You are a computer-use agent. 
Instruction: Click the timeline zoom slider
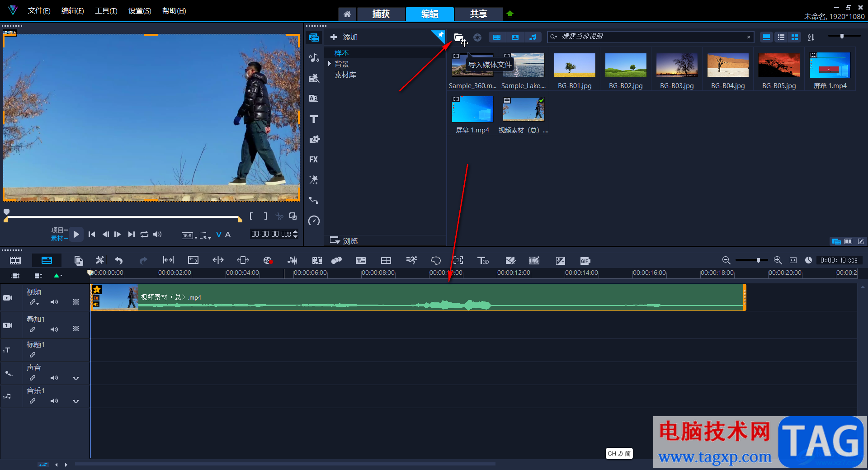click(x=758, y=260)
